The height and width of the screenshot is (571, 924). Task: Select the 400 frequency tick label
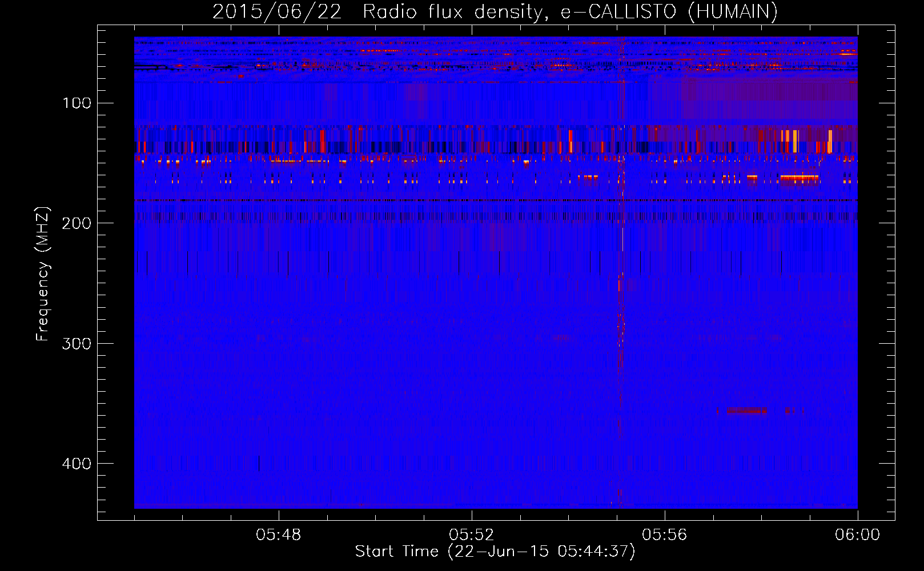(77, 463)
